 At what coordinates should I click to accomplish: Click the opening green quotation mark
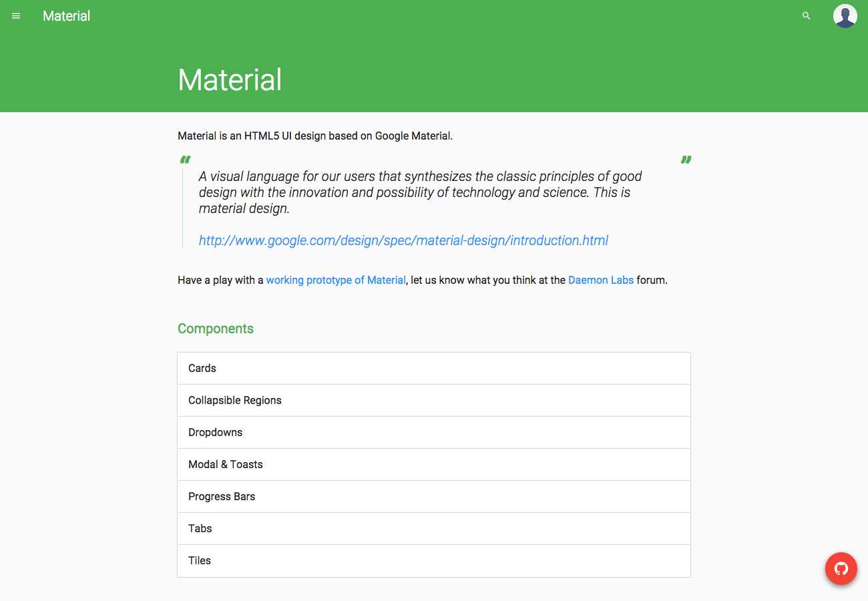pyautogui.click(x=185, y=160)
